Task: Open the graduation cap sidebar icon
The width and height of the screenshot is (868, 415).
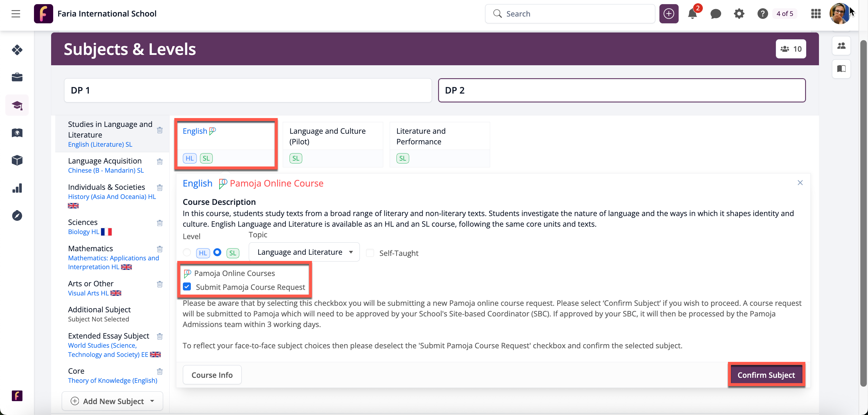Action: pyautogui.click(x=17, y=105)
